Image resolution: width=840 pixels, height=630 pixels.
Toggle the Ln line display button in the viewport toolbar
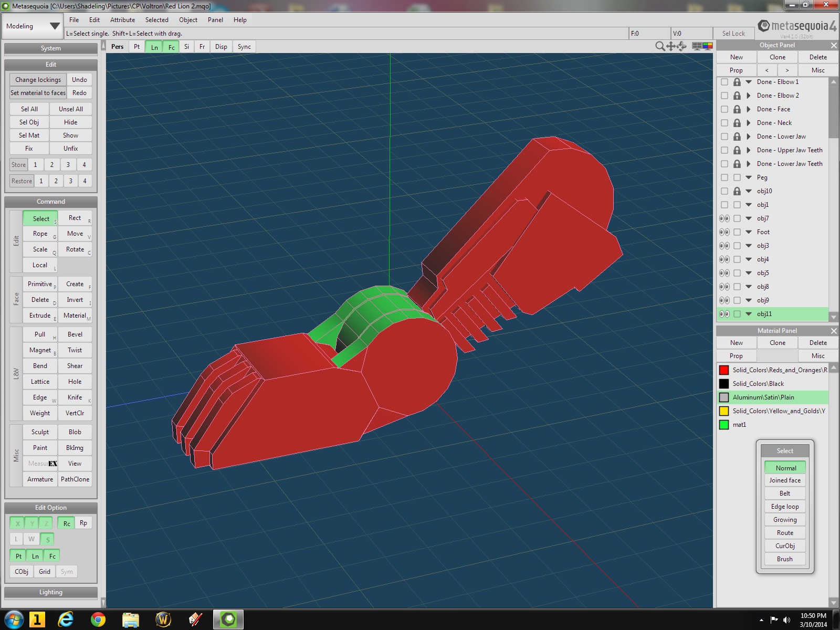pyautogui.click(x=154, y=47)
